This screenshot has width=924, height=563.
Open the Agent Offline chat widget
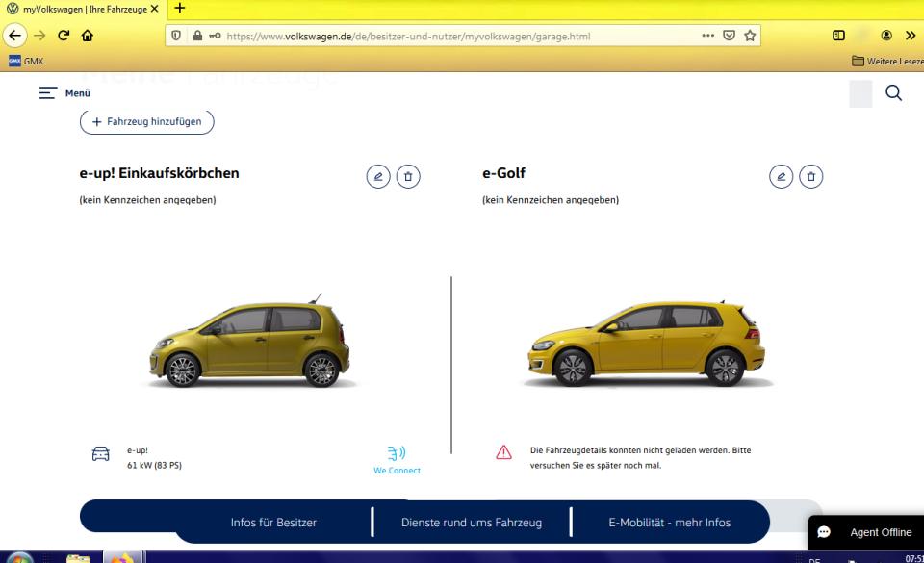point(866,532)
